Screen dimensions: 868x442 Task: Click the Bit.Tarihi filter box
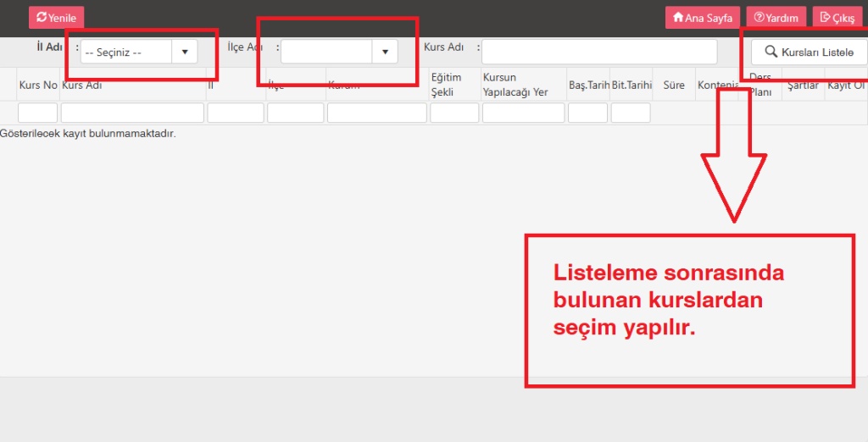tap(631, 113)
